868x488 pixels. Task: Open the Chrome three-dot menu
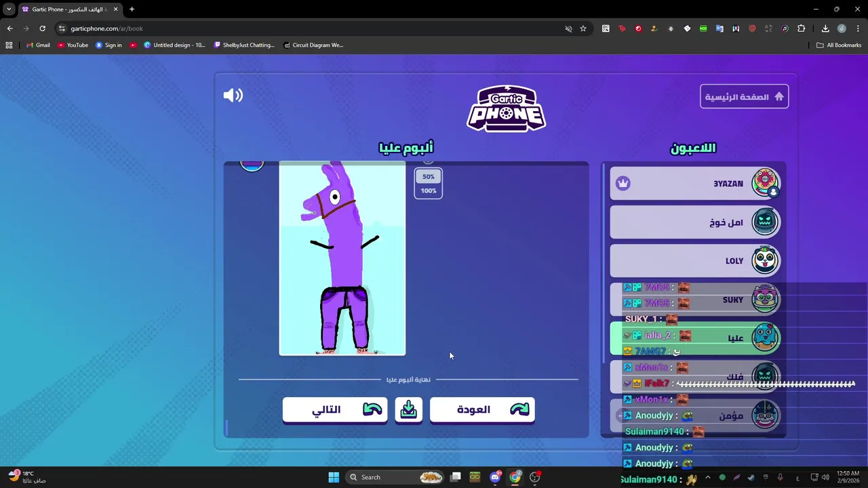(858, 28)
